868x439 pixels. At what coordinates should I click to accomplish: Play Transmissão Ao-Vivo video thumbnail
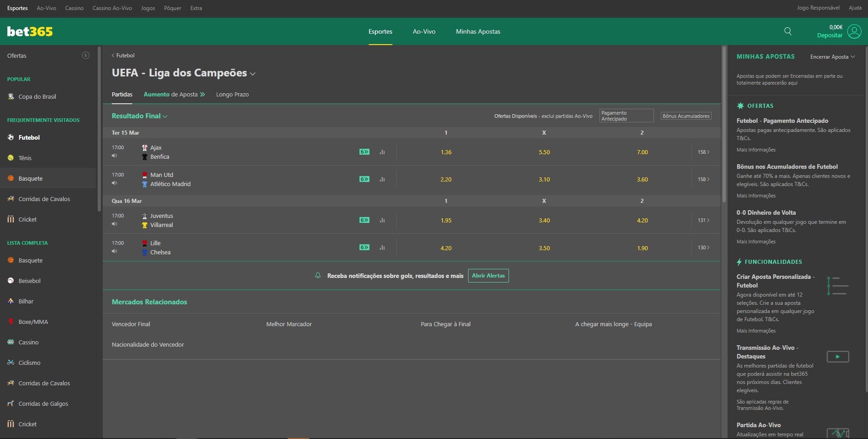pos(838,357)
